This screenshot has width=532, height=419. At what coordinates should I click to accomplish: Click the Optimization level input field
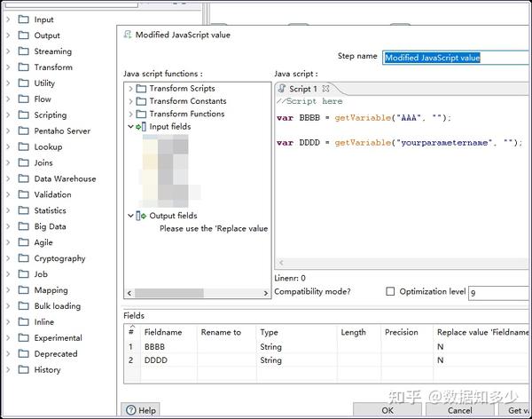point(499,293)
